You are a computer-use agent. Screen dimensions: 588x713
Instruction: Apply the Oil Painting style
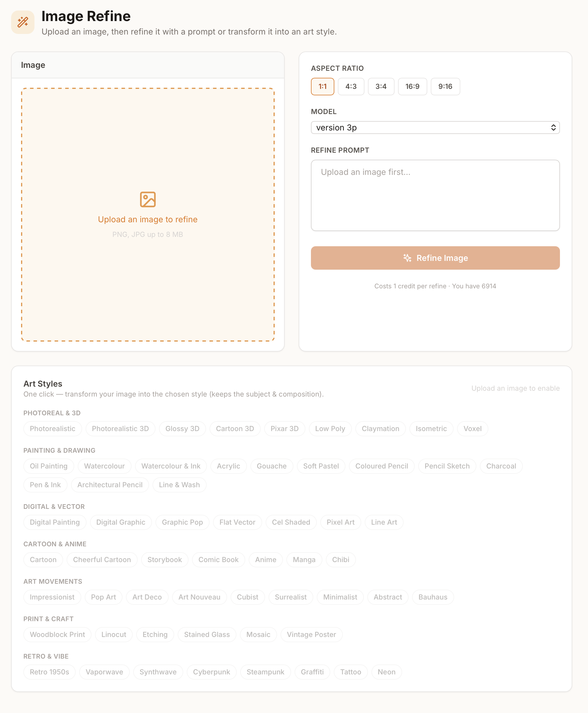[x=49, y=466]
